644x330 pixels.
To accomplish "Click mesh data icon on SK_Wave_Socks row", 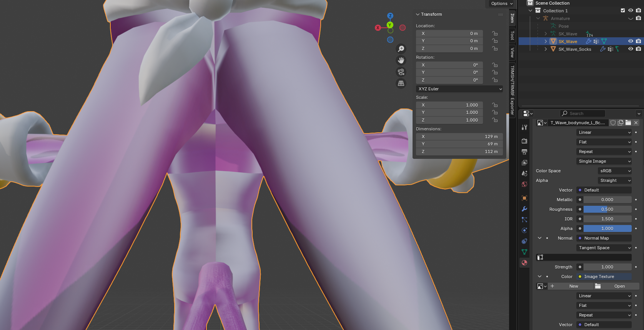I will point(617,49).
